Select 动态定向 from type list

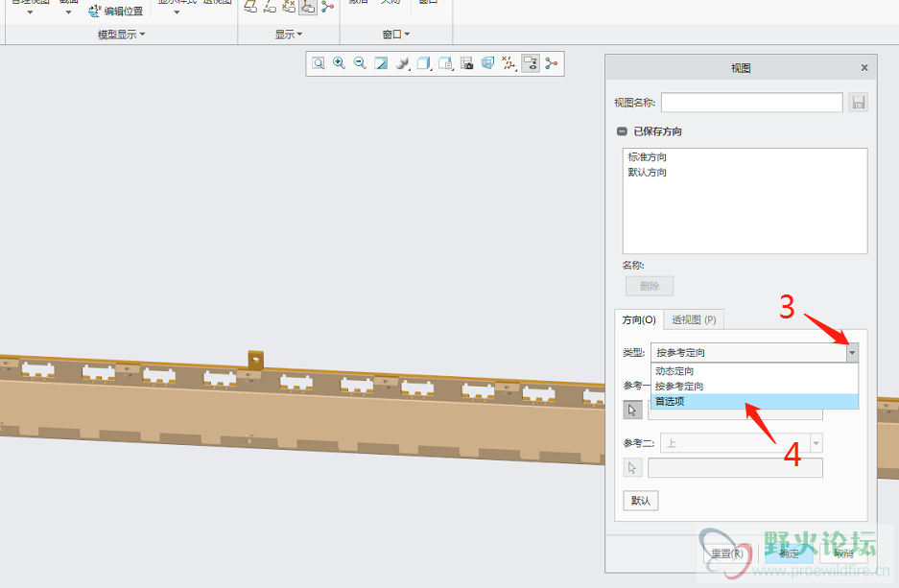[754, 371]
